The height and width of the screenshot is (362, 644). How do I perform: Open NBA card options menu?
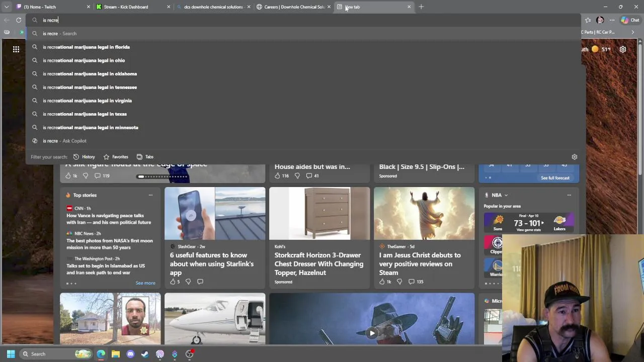pos(569,195)
